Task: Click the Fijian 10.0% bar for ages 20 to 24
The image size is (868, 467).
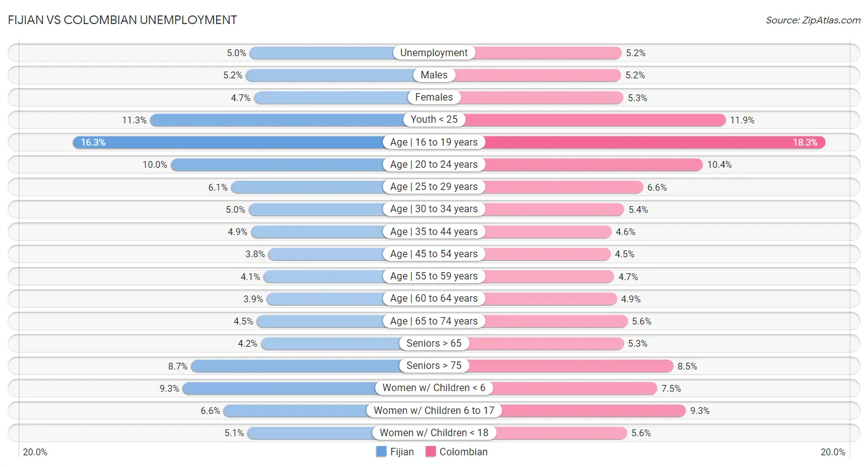Action: [278, 165]
